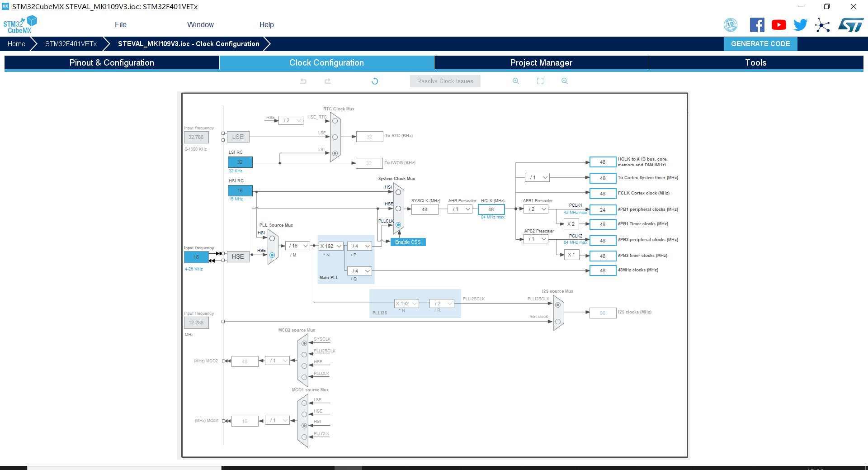Click the HSE source block
Viewport: 868px width, 470px height.
(238, 256)
